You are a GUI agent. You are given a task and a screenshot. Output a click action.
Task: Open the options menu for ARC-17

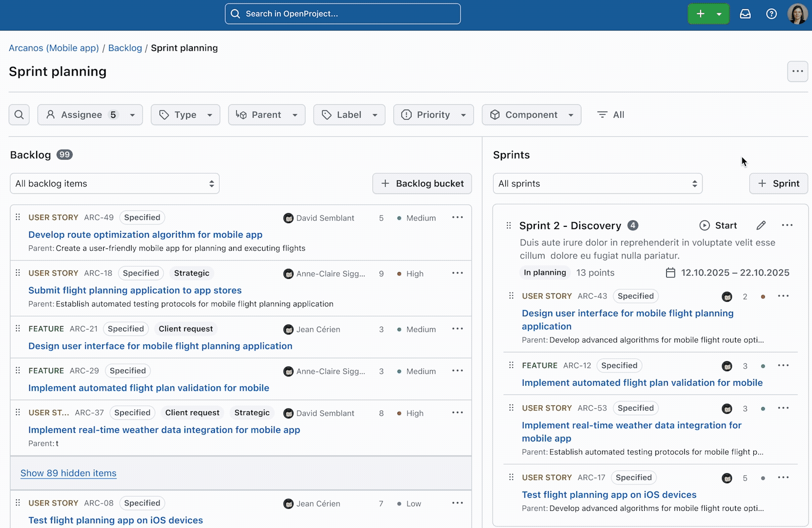pyautogui.click(x=784, y=477)
